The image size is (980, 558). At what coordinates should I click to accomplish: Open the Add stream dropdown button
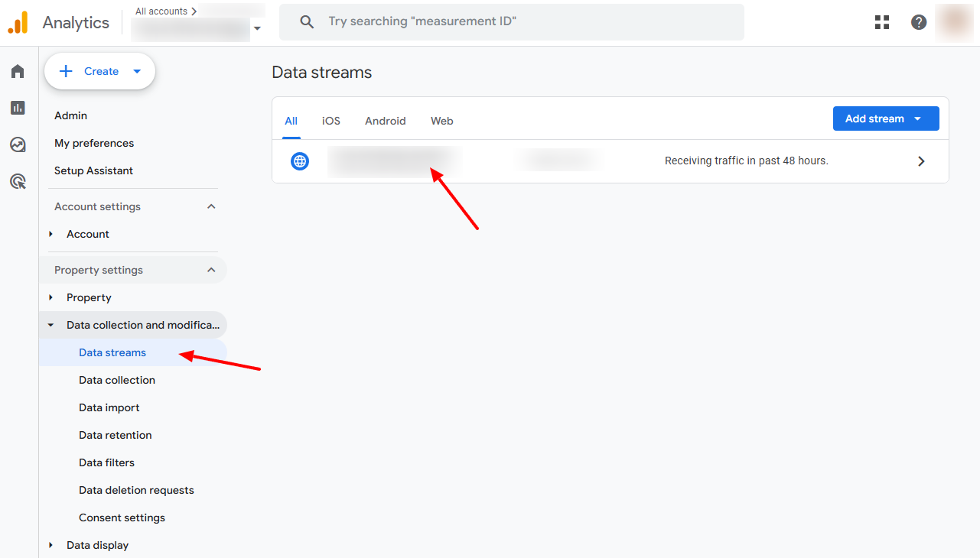point(886,118)
